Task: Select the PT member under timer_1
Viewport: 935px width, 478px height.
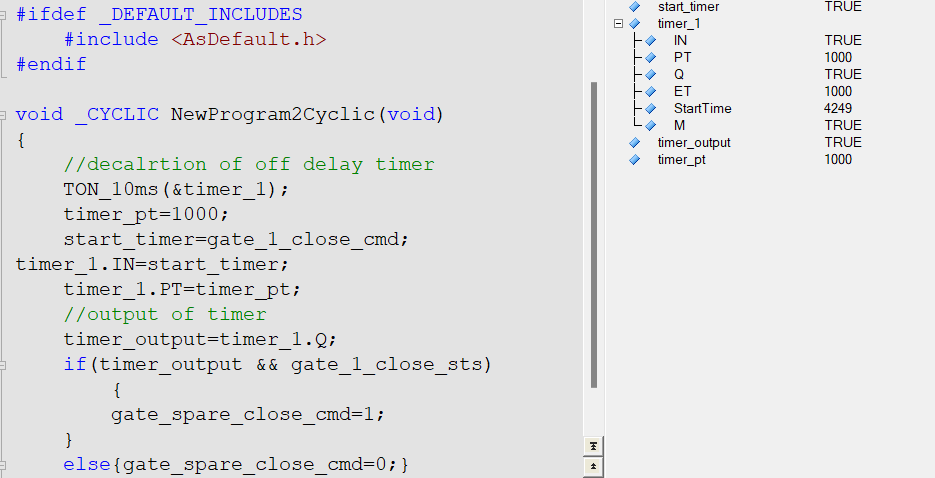Action: (x=682, y=58)
